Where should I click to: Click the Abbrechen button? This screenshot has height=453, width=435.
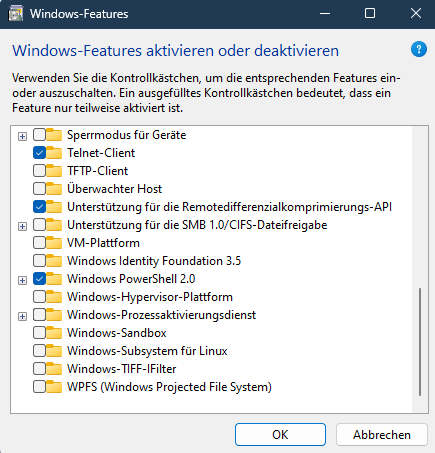click(x=382, y=434)
